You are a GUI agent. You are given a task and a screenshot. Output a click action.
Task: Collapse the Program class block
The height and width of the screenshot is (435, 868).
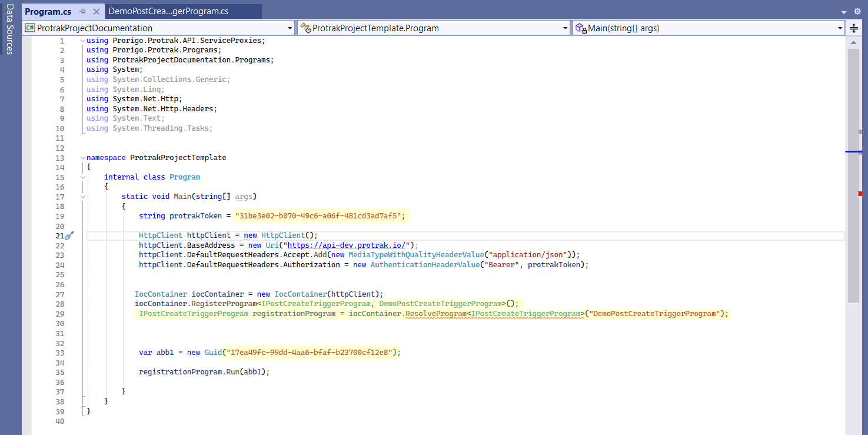82,177
